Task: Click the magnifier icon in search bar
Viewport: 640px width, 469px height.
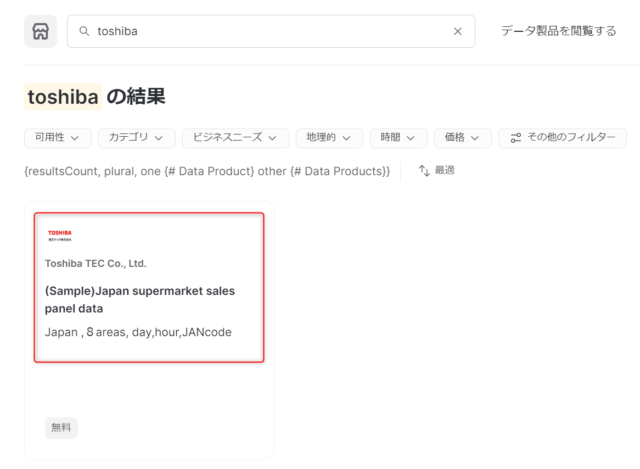Action: [84, 31]
